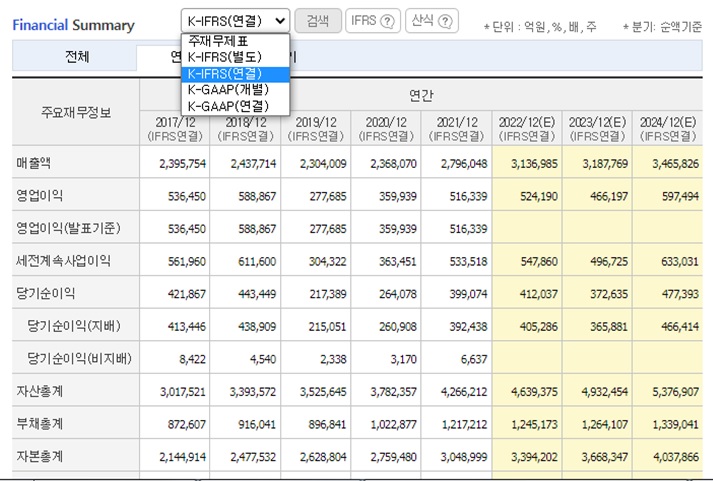713x481 pixels.
Task: Click the 자본총계 row label
Action: pyautogui.click(x=40, y=456)
